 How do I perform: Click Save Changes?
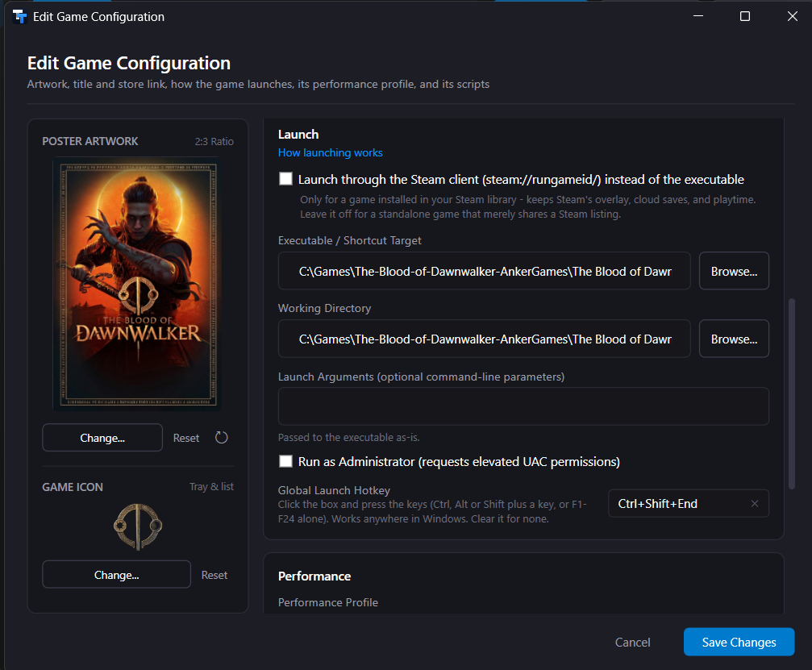click(739, 642)
